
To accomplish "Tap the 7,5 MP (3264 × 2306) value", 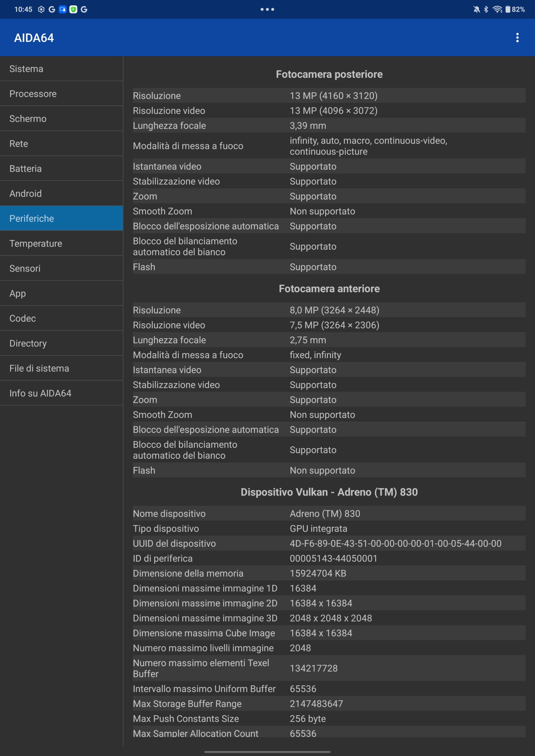I will 334,325.
